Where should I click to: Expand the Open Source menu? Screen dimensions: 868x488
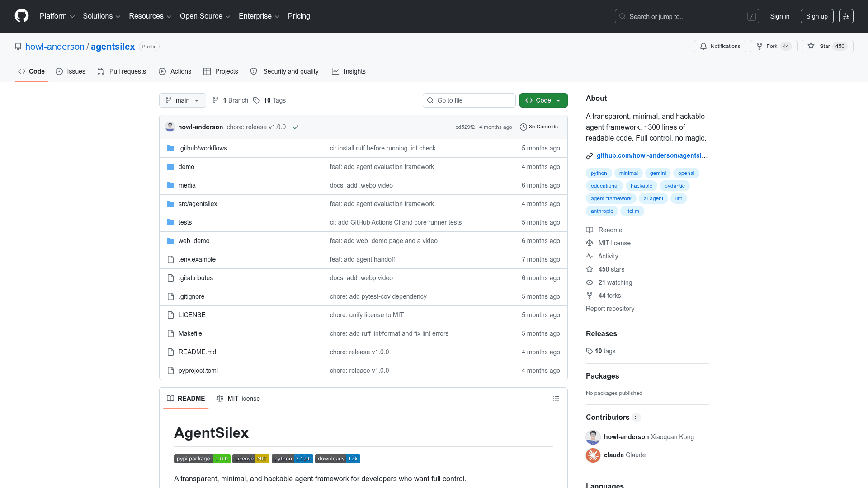[205, 16]
